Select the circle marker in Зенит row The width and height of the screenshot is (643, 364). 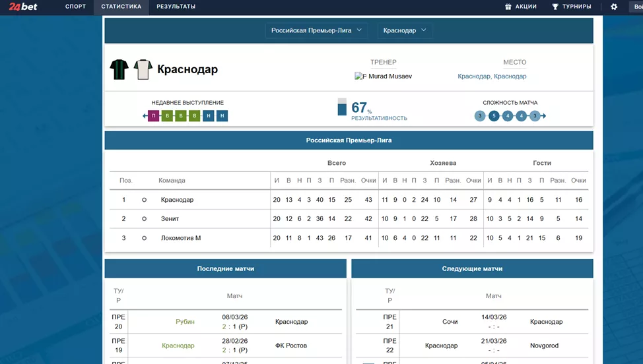click(144, 219)
